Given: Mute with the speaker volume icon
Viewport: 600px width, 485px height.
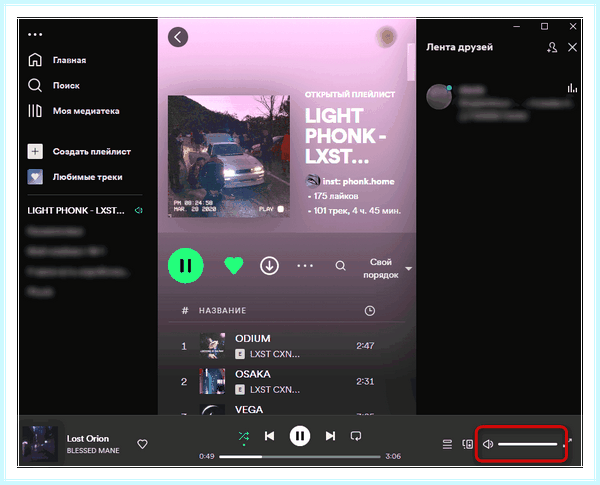Looking at the screenshot, I should tap(488, 444).
